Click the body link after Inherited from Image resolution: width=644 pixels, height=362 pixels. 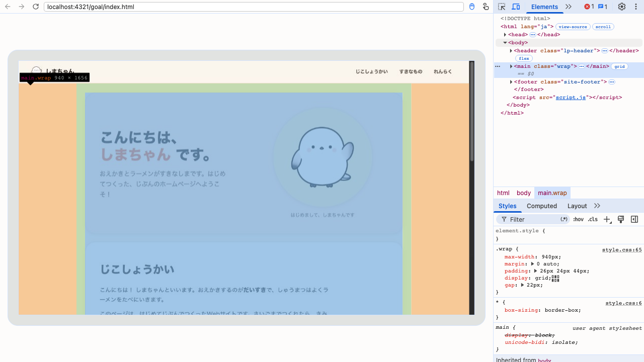(x=544, y=360)
